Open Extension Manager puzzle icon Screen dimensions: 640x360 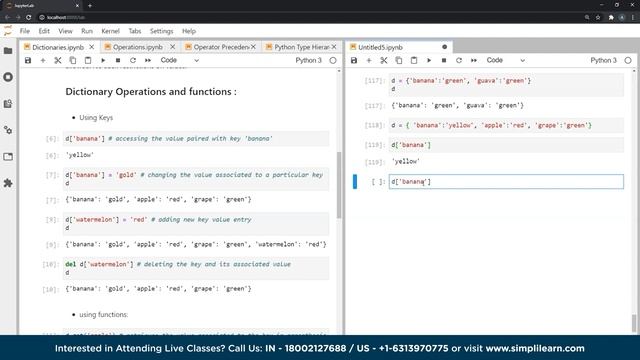(x=8, y=183)
